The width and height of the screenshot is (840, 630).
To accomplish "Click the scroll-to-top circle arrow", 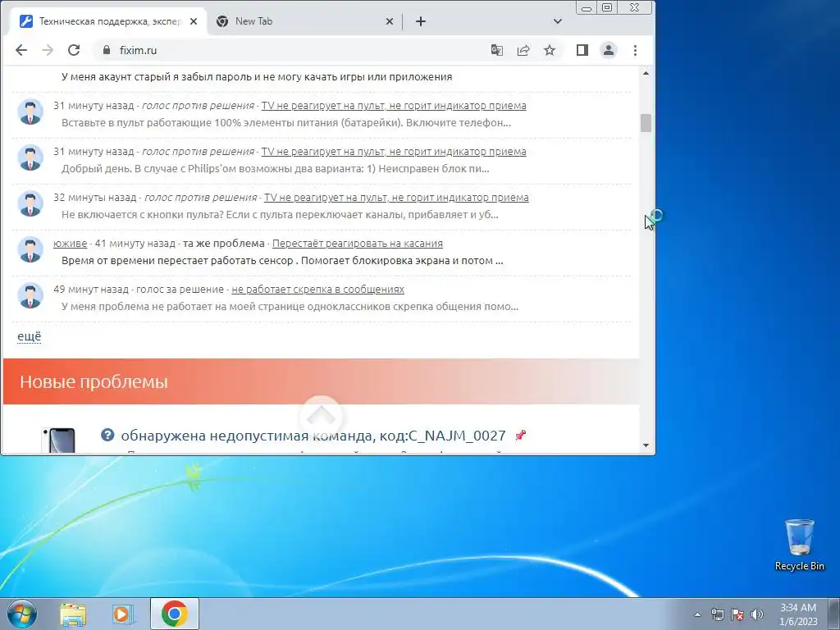I will coord(321,416).
